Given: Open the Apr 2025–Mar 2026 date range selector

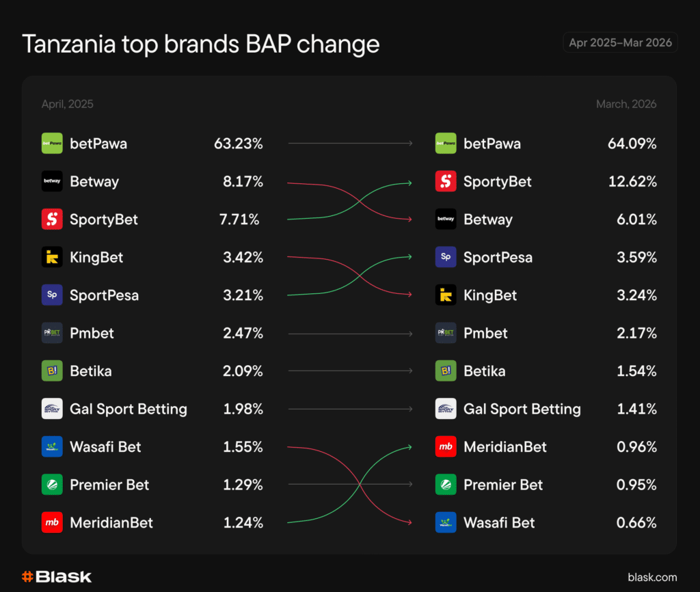Looking at the screenshot, I should (620, 42).
